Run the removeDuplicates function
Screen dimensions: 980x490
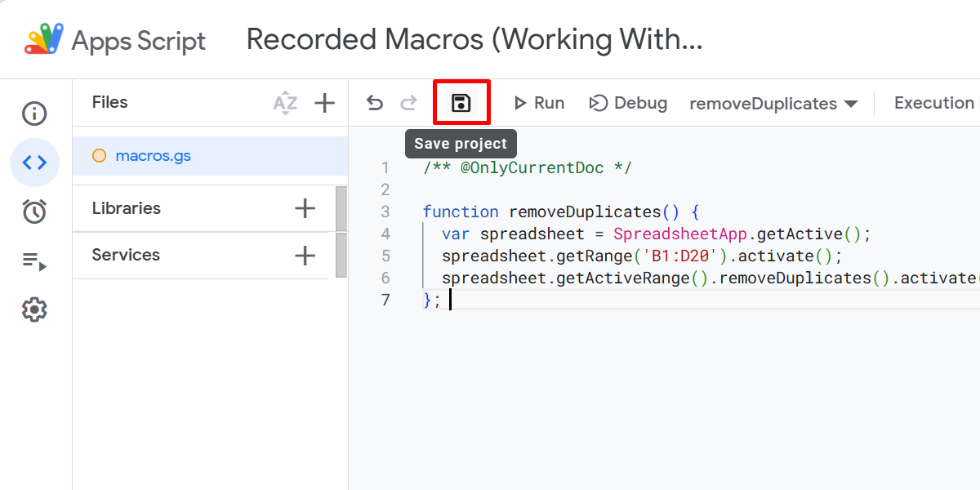pyautogui.click(x=539, y=103)
